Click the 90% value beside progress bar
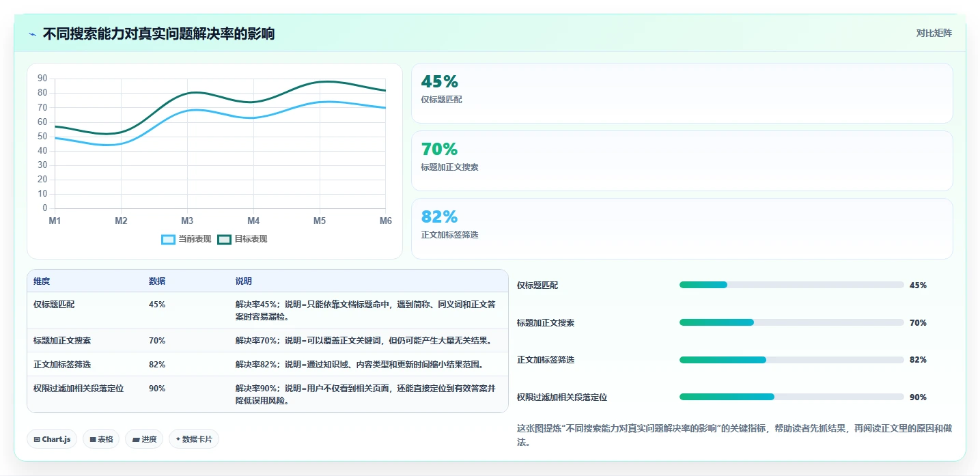Viewport: 980px width, 476px height. (918, 397)
